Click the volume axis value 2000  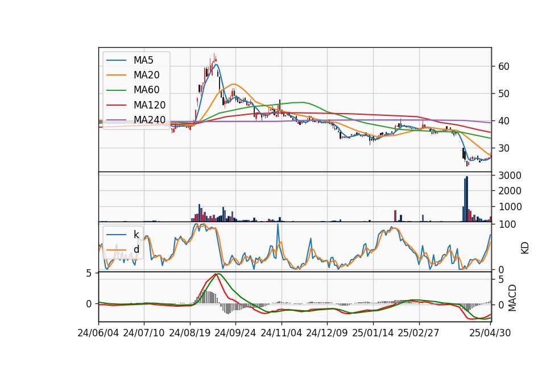[x=510, y=191]
